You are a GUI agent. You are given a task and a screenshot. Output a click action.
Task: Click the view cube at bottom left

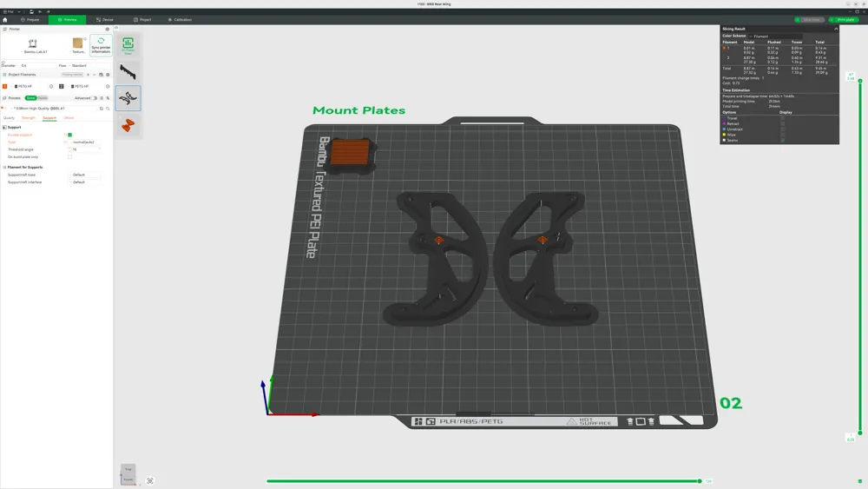[128, 474]
